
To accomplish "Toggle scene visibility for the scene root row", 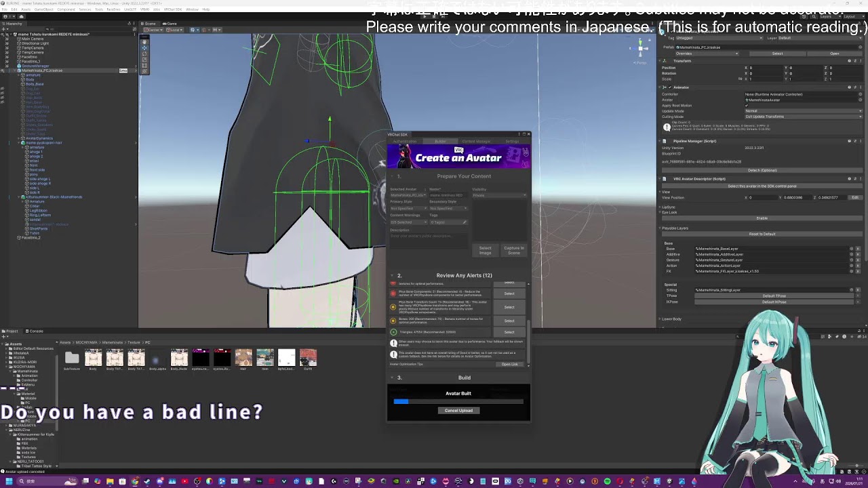I will pyautogui.click(x=3, y=34).
